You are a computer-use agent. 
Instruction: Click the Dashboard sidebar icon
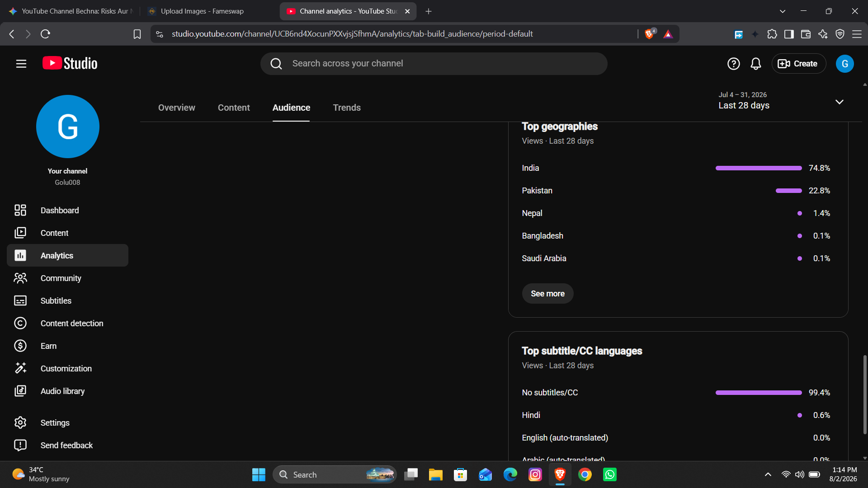[x=20, y=210]
